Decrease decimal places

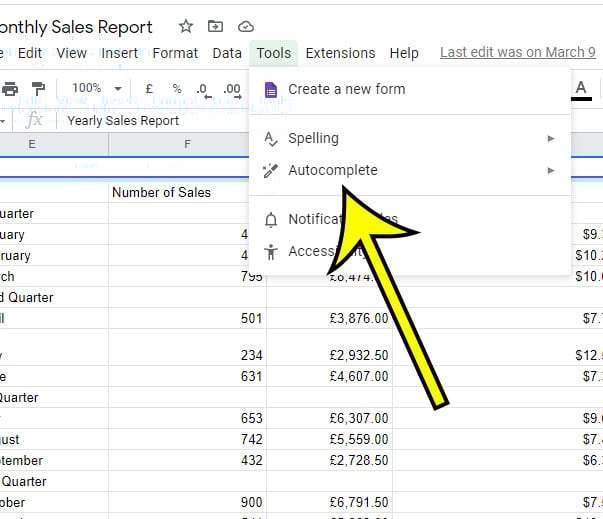coord(203,91)
